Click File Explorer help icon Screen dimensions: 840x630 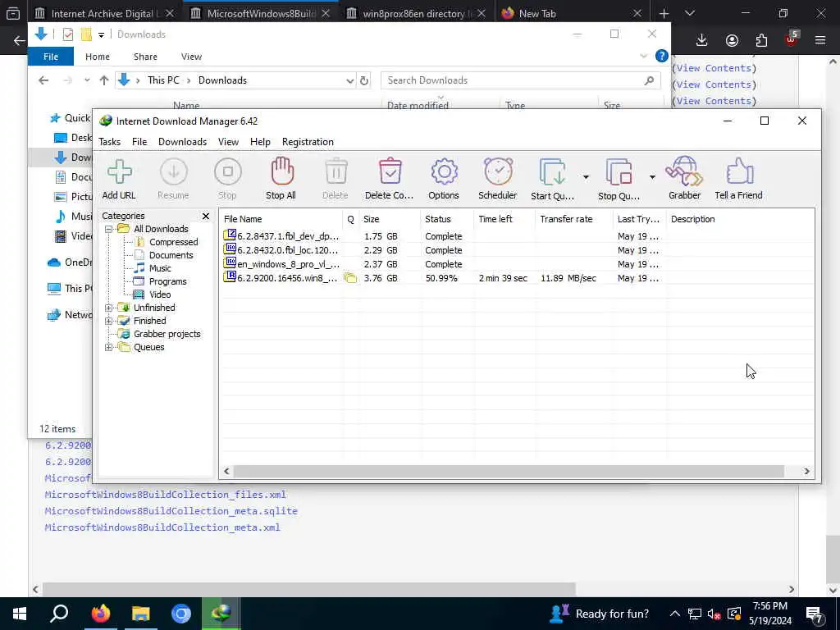[662, 57]
